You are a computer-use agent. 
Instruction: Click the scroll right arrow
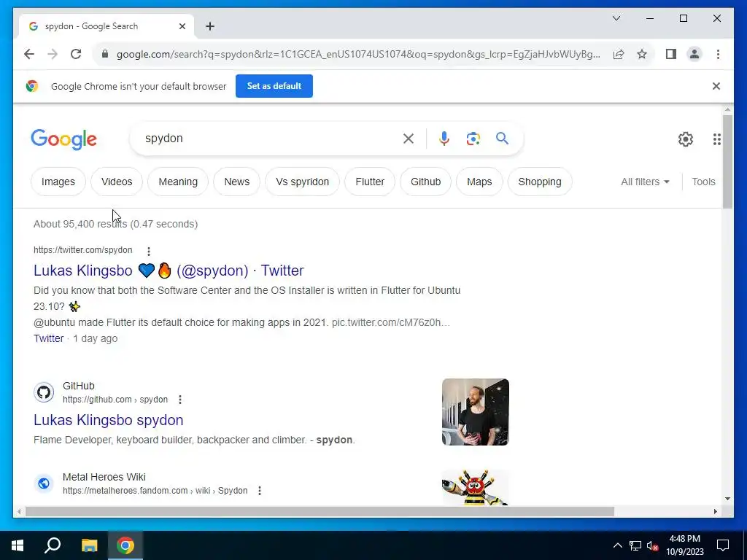[715, 512]
